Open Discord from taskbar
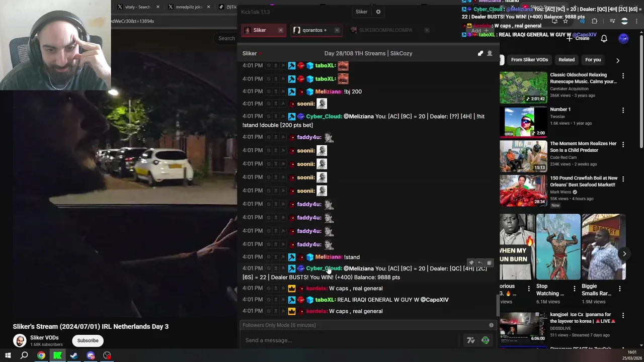This screenshot has width=644, height=362. pos(91,355)
